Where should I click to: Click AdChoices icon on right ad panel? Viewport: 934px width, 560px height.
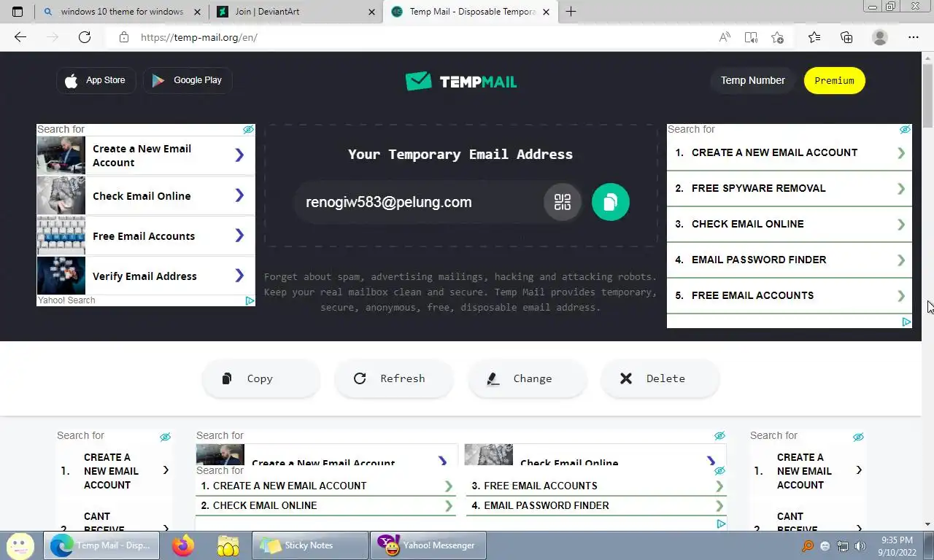[906, 322]
